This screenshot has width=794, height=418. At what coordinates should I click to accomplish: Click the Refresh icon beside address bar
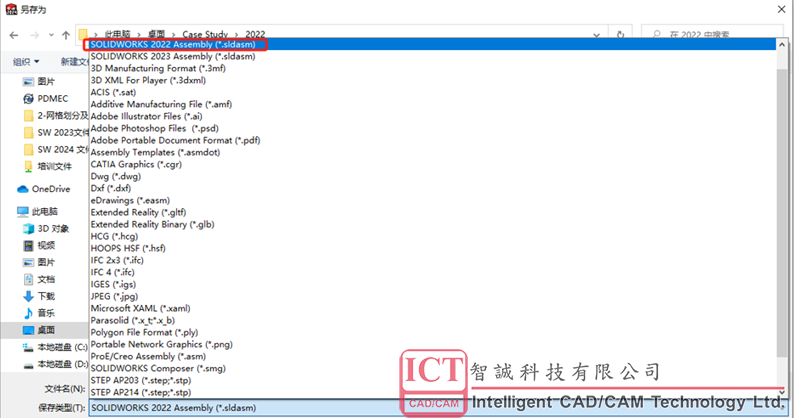click(x=620, y=34)
